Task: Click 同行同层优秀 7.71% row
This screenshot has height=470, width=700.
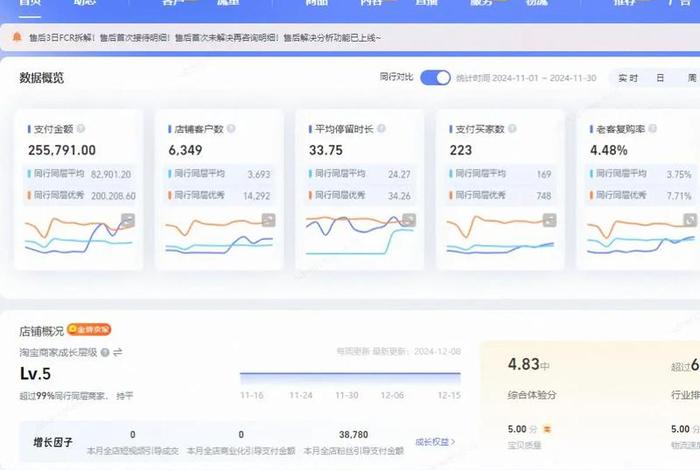Action: [641, 195]
